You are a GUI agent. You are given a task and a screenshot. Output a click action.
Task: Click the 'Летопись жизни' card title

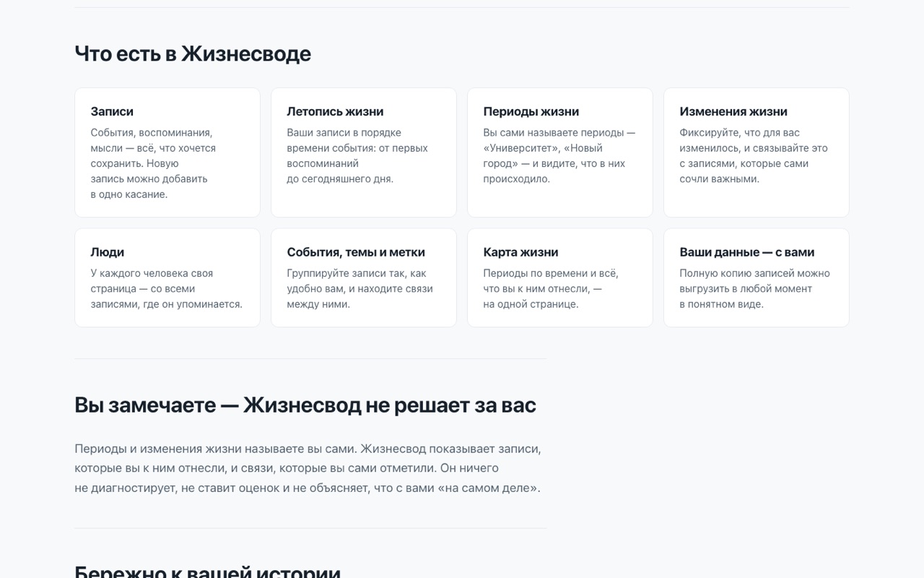click(335, 111)
